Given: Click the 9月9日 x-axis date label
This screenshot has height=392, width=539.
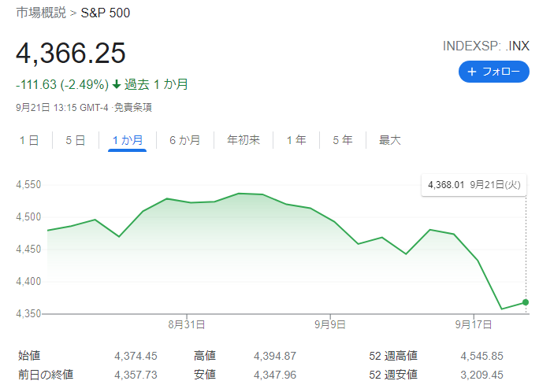Looking at the screenshot, I should (330, 324).
